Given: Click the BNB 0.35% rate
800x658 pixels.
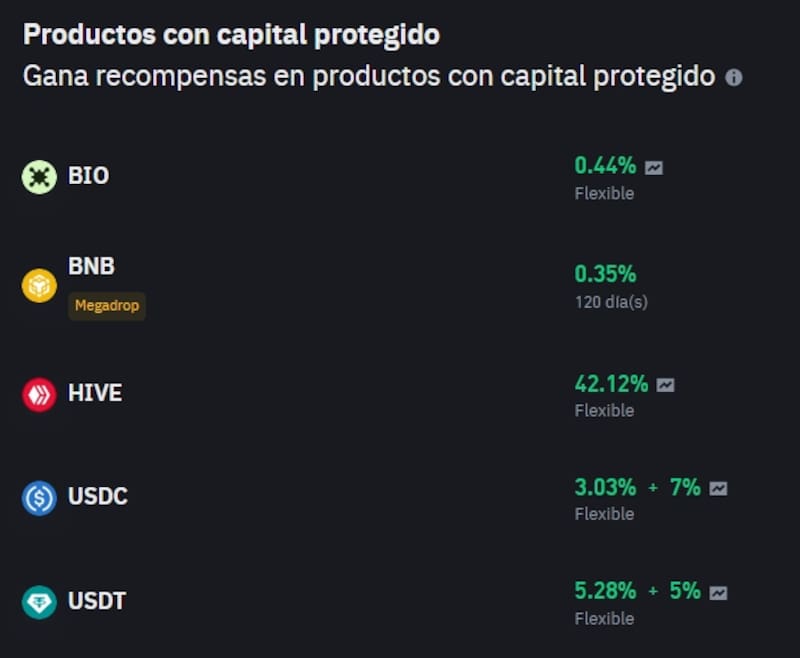Looking at the screenshot, I should tap(605, 275).
